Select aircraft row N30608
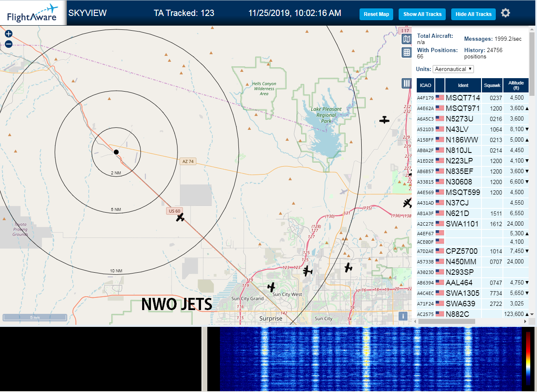The height and width of the screenshot is (392, 537). (x=472, y=182)
